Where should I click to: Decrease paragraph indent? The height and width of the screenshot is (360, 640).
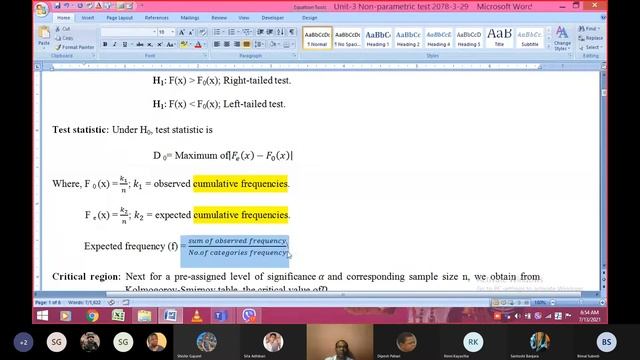[x=260, y=32]
